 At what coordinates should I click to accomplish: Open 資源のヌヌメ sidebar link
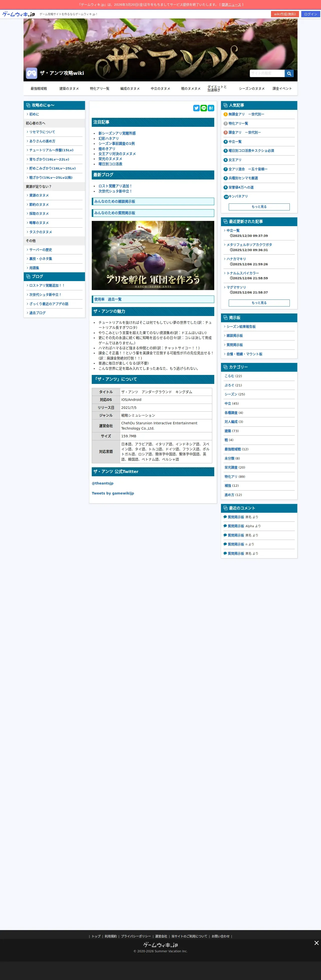click(39, 195)
